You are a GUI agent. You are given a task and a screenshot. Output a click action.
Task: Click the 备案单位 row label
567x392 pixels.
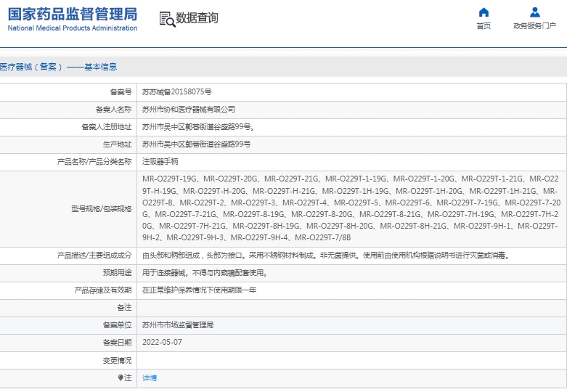coord(117,324)
